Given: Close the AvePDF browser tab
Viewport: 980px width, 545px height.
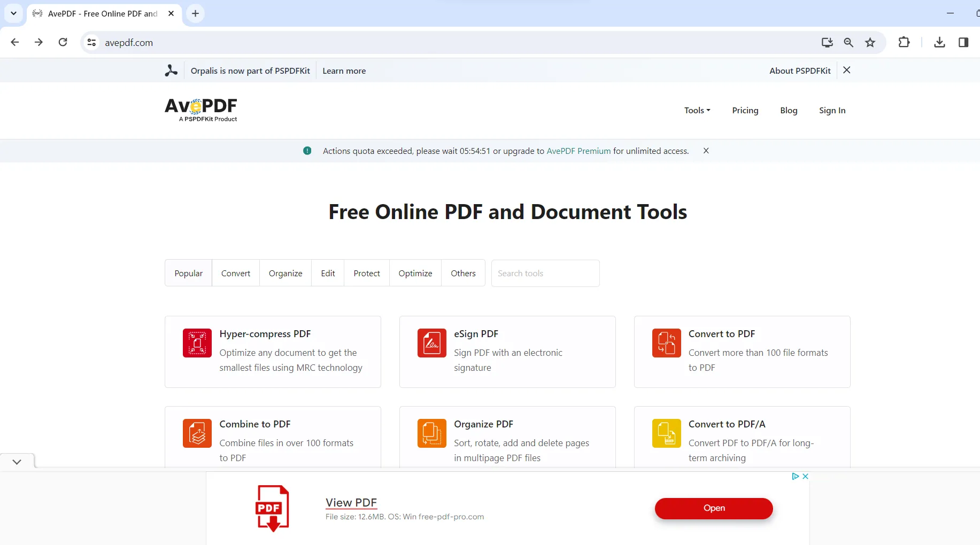Looking at the screenshot, I should tap(171, 13).
